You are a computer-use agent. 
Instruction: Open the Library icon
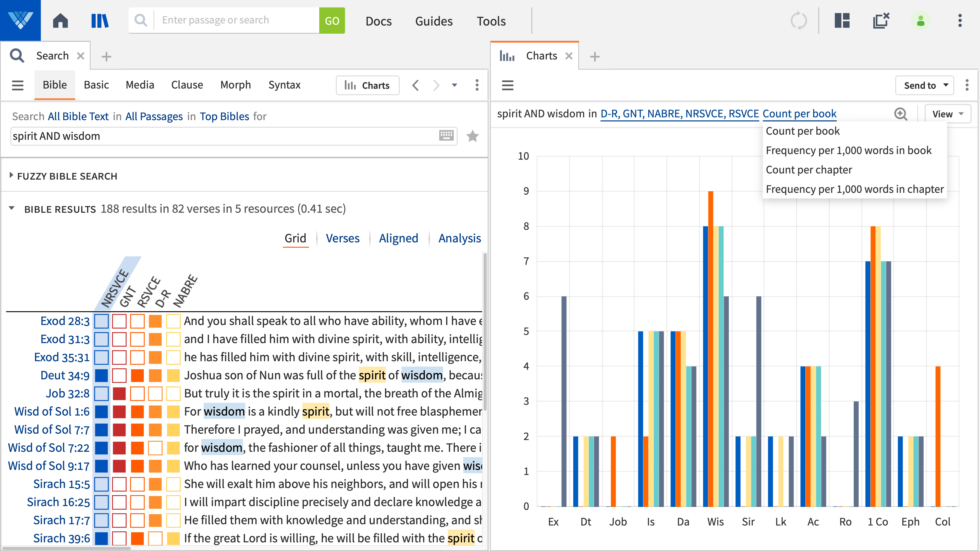[x=100, y=20]
